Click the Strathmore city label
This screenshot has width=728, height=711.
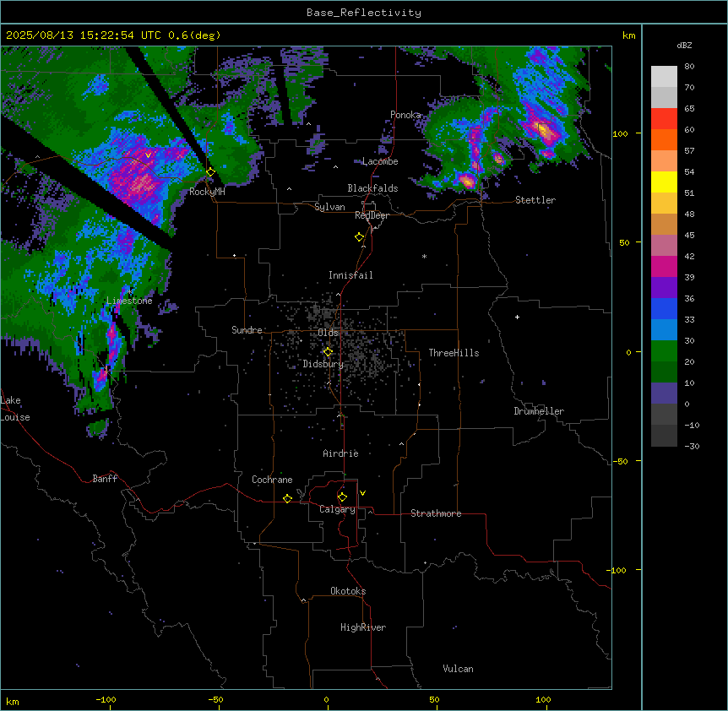pos(436,513)
